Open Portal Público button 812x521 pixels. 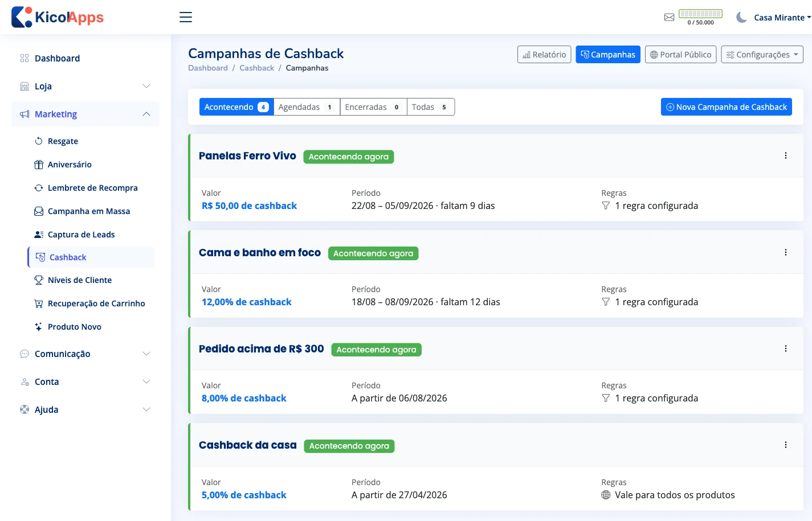click(x=681, y=55)
